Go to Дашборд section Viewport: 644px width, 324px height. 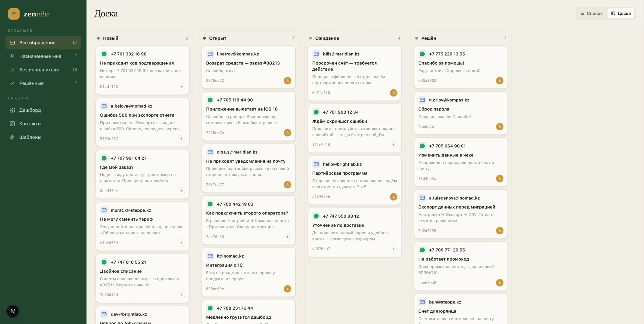43,110
